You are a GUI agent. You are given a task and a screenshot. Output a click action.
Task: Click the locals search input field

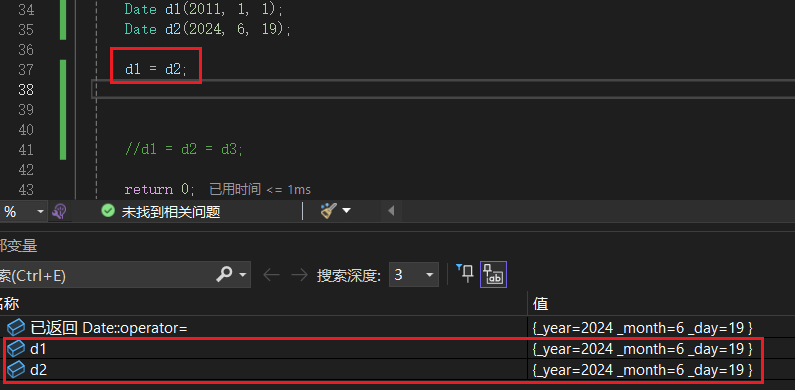point(105,275)
